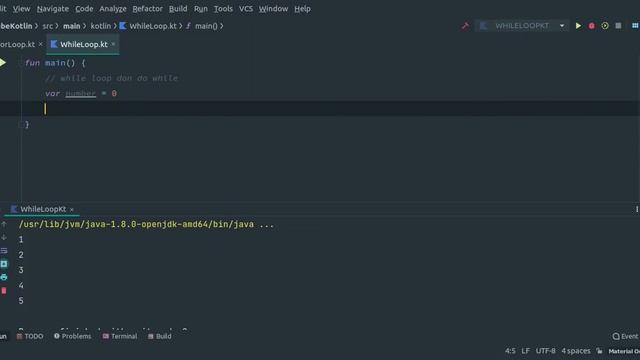
Task: Switch to the orLoop.kt editor tab
Action: point(18,44)
